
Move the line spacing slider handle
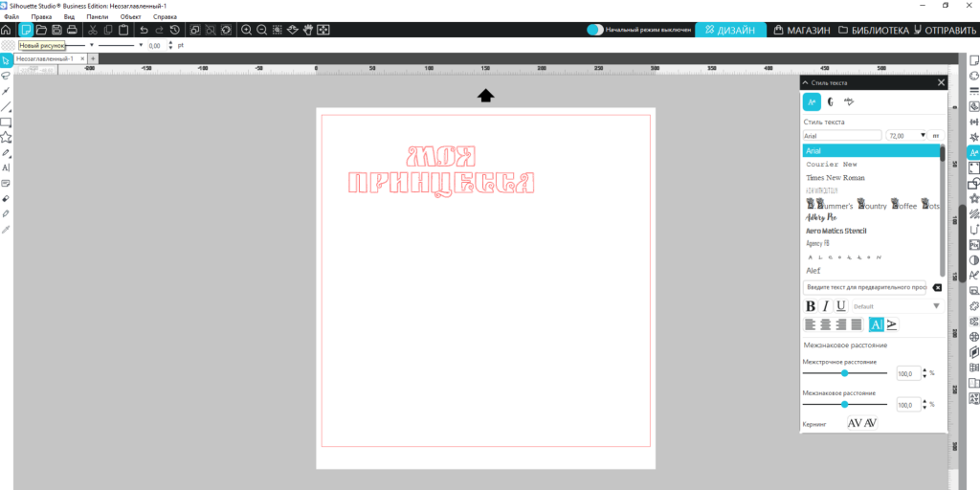click(x=844, y=373)
